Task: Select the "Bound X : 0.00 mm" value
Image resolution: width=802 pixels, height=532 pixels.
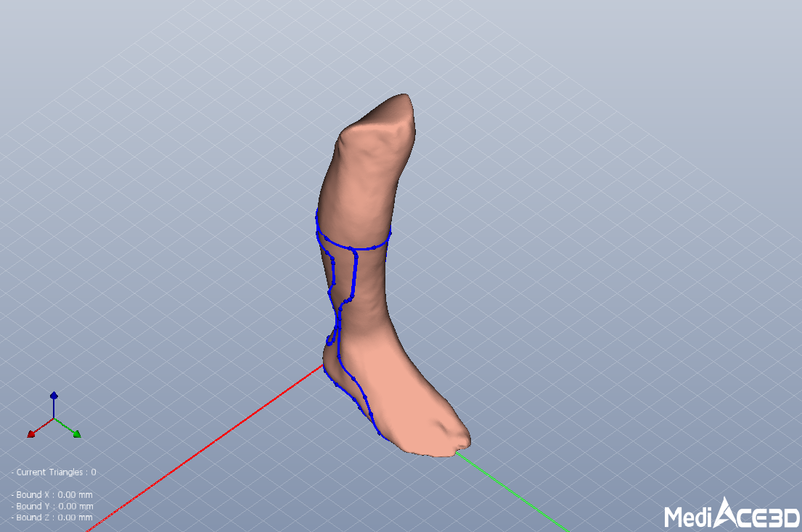Action: coord(52,495)
